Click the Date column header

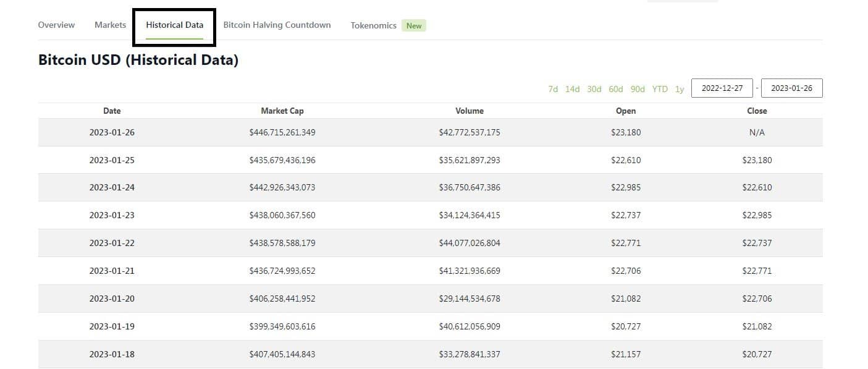[x=112, y=111]
